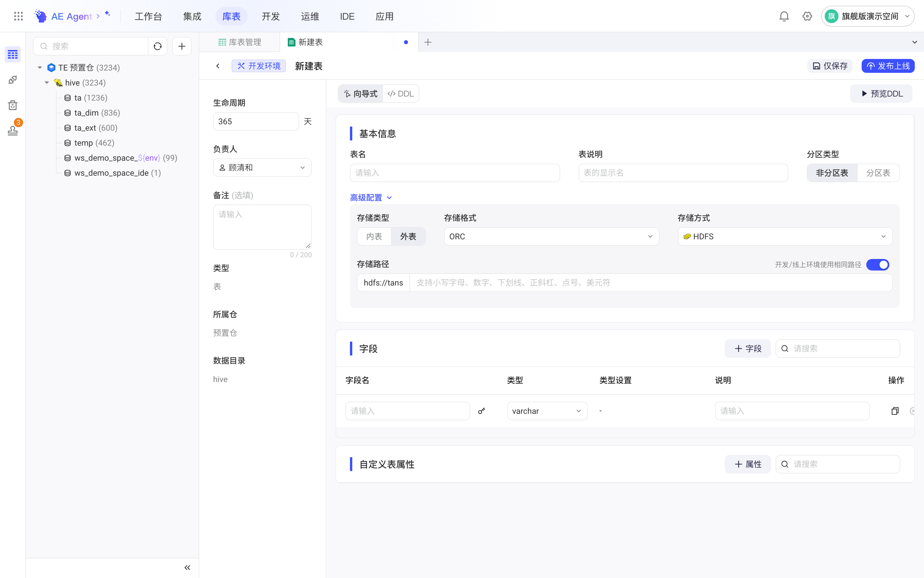Collapse the hive tree node
Viewport: 924px width, 578px height.
pyautogui.click(x=46, y=83)
